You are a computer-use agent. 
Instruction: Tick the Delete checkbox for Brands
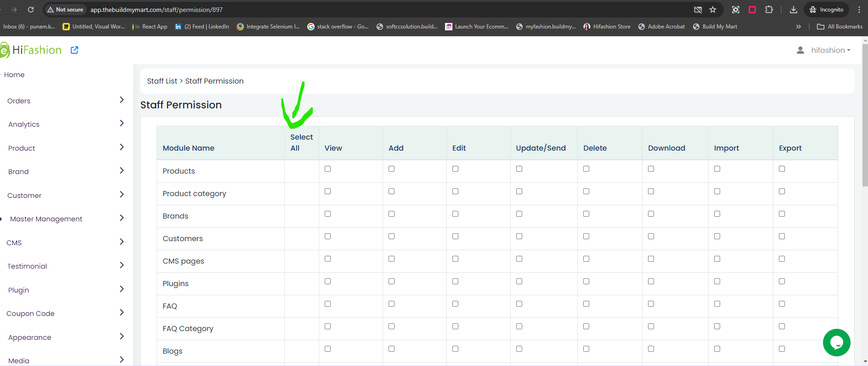586,214
